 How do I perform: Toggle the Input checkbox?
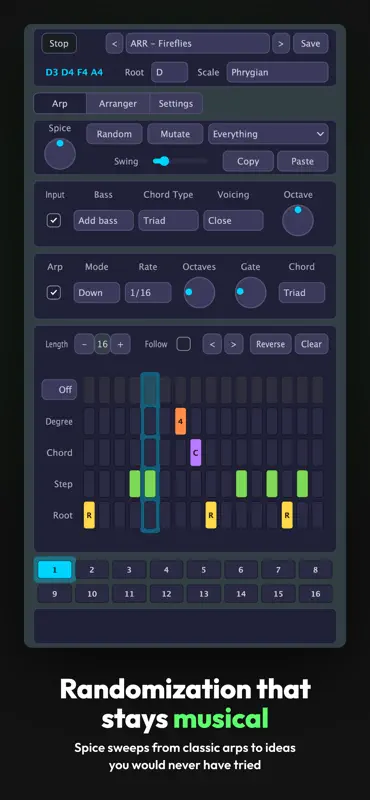click(54, 220)
